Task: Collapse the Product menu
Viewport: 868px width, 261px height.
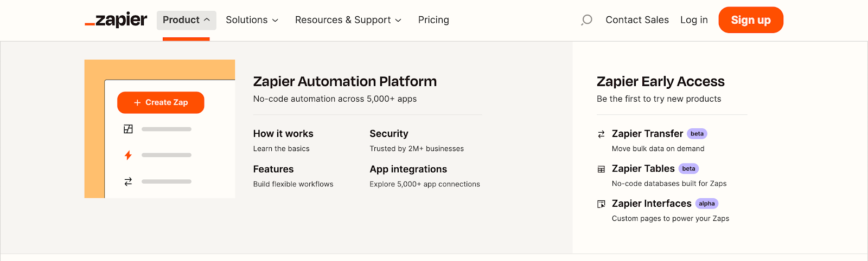Action: click(186, 20)
